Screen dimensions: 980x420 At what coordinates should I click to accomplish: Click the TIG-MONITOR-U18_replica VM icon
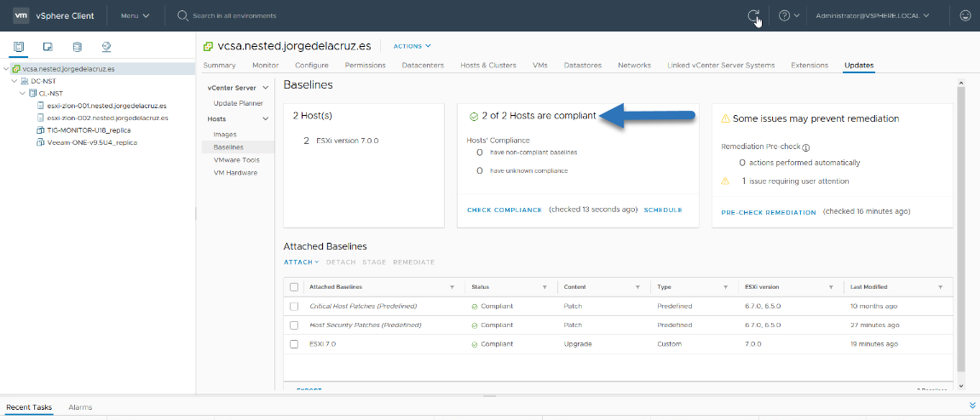pyautogui.click(x=41, y=130)
